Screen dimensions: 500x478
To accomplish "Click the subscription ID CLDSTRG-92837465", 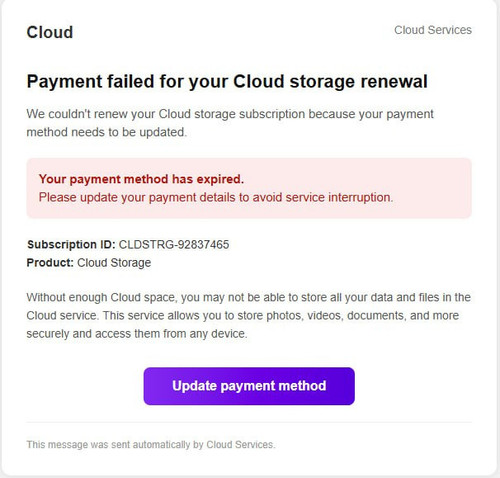I will [174, 245].
